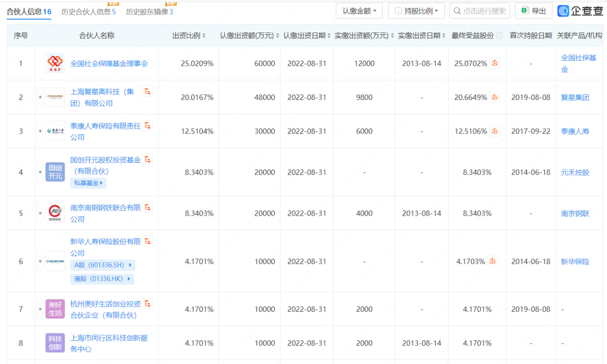The image size is (607, 364).
Task: Click the 合伙人名称 column header
Action: click(x=97, y=35)
